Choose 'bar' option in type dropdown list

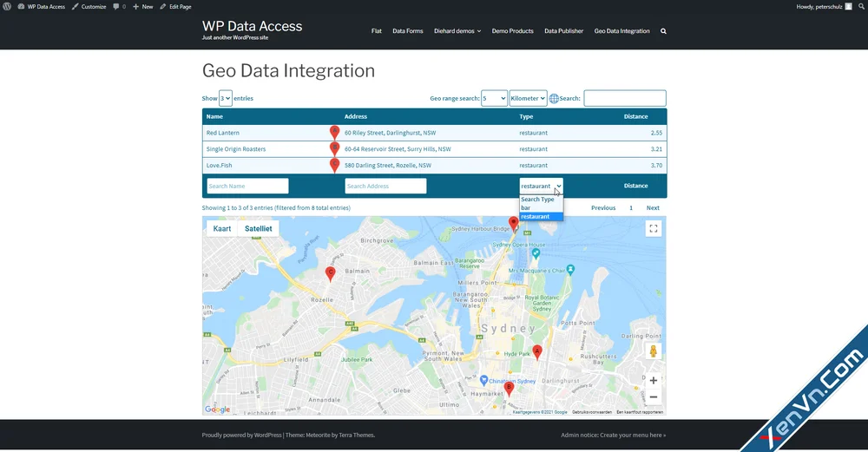coord(542,208)
